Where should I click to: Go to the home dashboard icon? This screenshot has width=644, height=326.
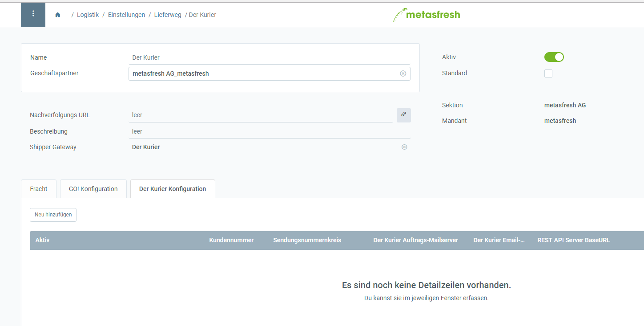pos(58,15)
